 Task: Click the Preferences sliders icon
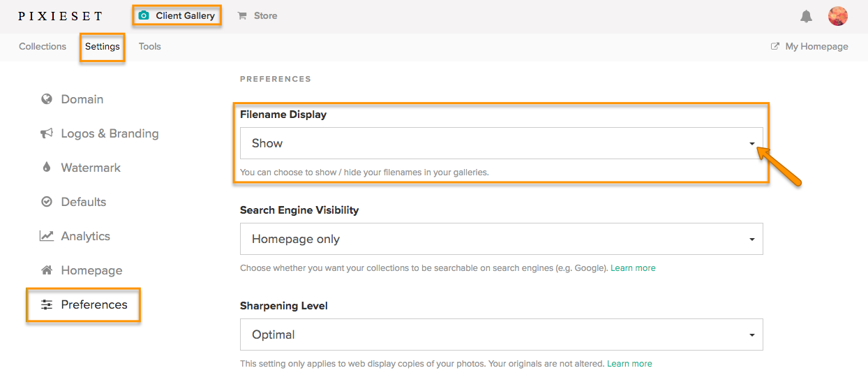click(x=47, y=304)
